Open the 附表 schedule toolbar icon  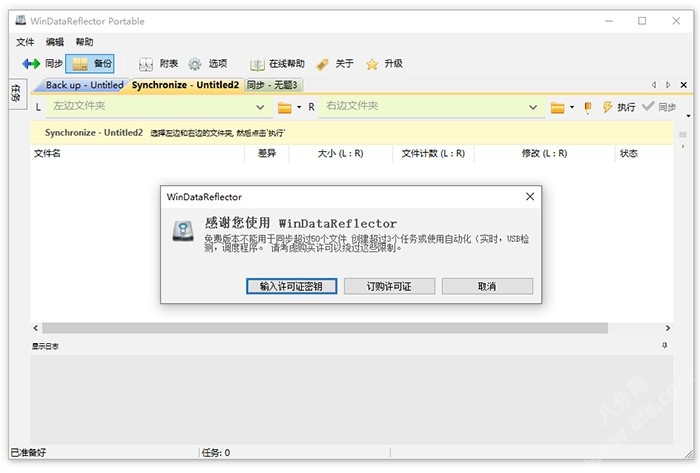tap(146, 64)
